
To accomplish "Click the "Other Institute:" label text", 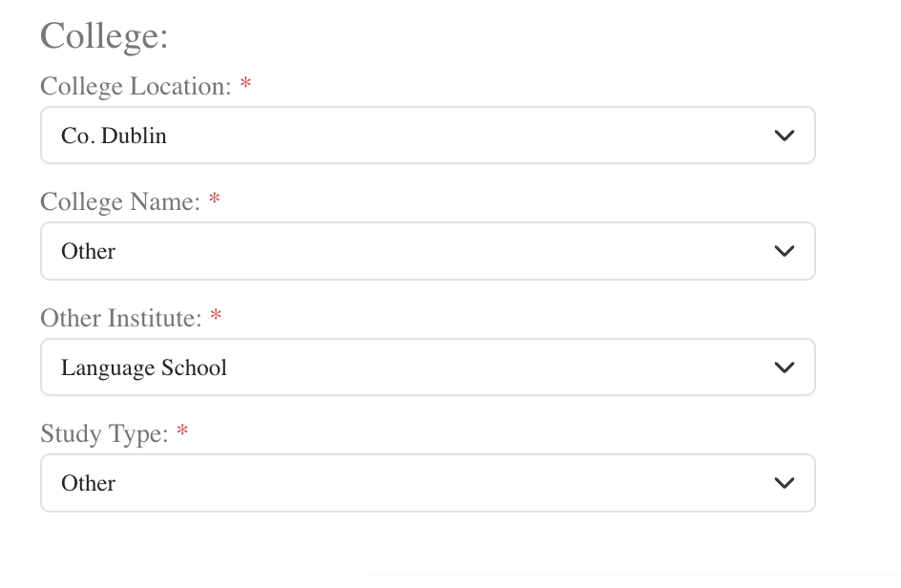I will (x=121, y=318).
